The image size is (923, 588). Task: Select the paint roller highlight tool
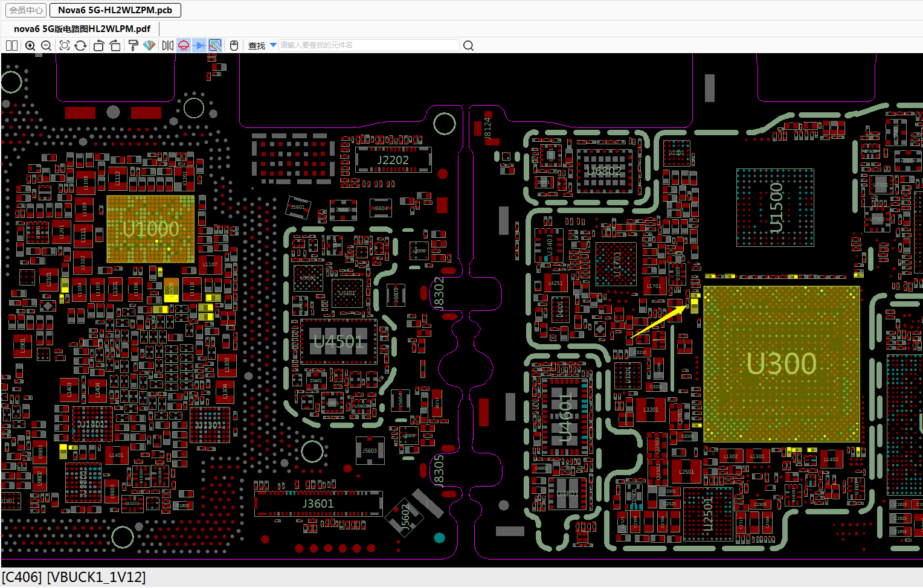133,46
